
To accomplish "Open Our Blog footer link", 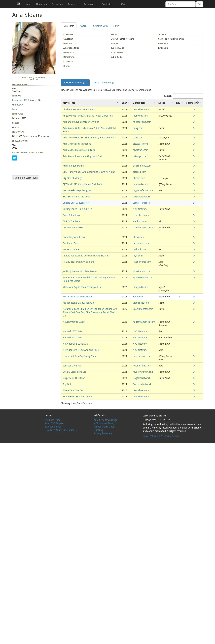I will click(x=98, y=430).
